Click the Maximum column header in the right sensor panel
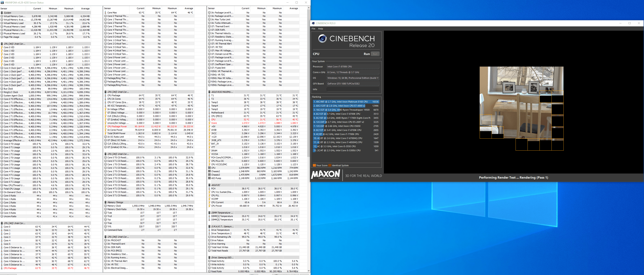This screenshot has height=275, width=644. [x=277, y=8]
